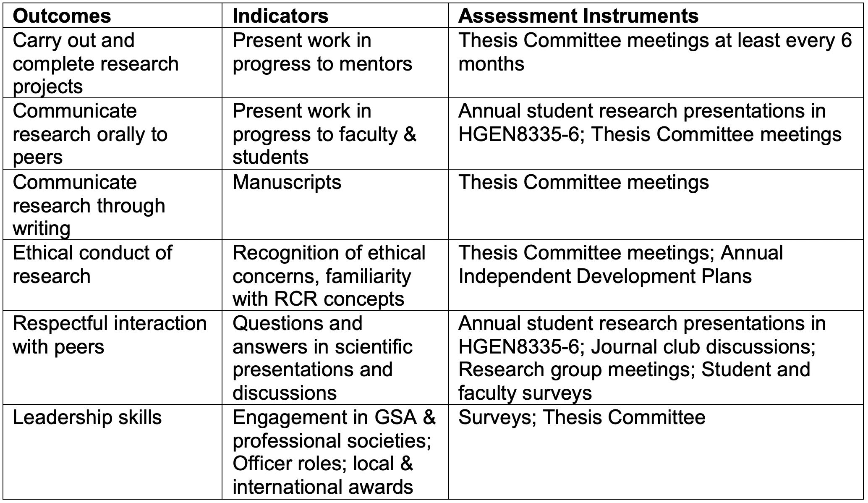
Task: Click 'Present work in progress to faculty & students'
Action: point(335,134)
